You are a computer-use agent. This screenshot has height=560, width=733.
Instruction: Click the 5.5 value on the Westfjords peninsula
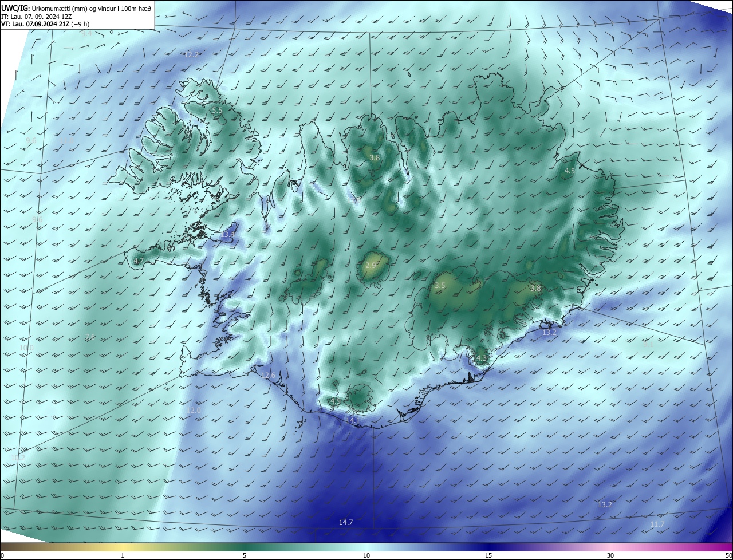(217, 110)
